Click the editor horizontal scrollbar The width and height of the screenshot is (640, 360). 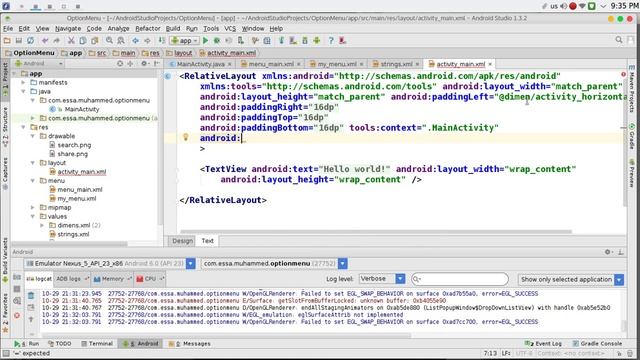[x=376, y=232]
